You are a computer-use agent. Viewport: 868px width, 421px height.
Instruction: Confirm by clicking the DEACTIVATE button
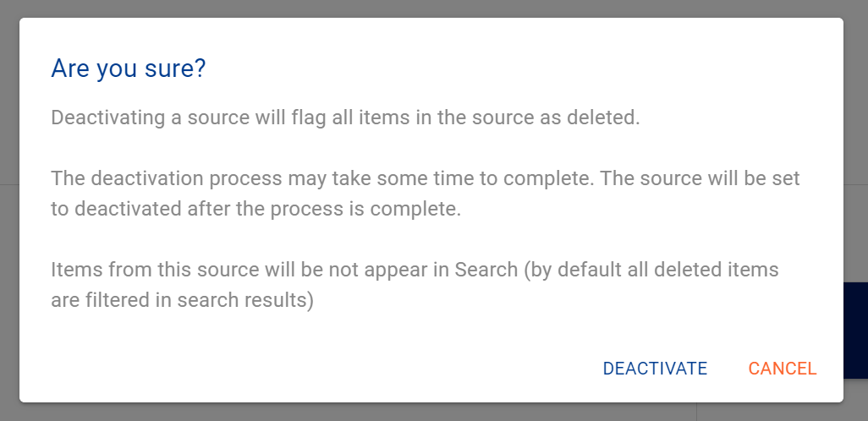pyautogui.click(x=655, y=369)
